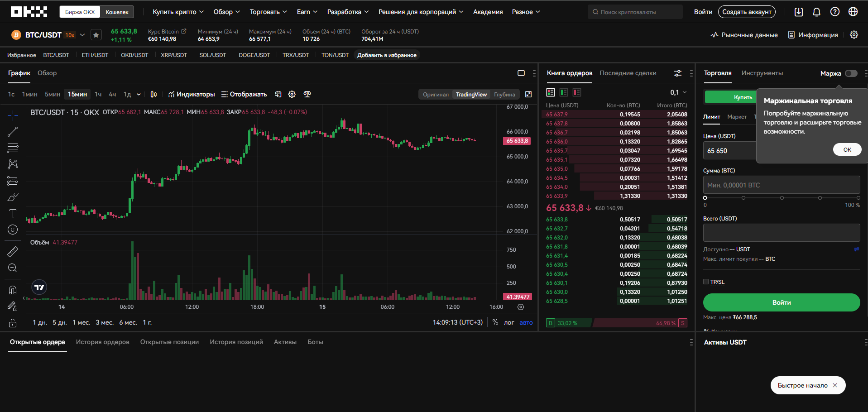Switch chart to Оригинал mode
Screen dimensions: 868x412
[436, 94]
